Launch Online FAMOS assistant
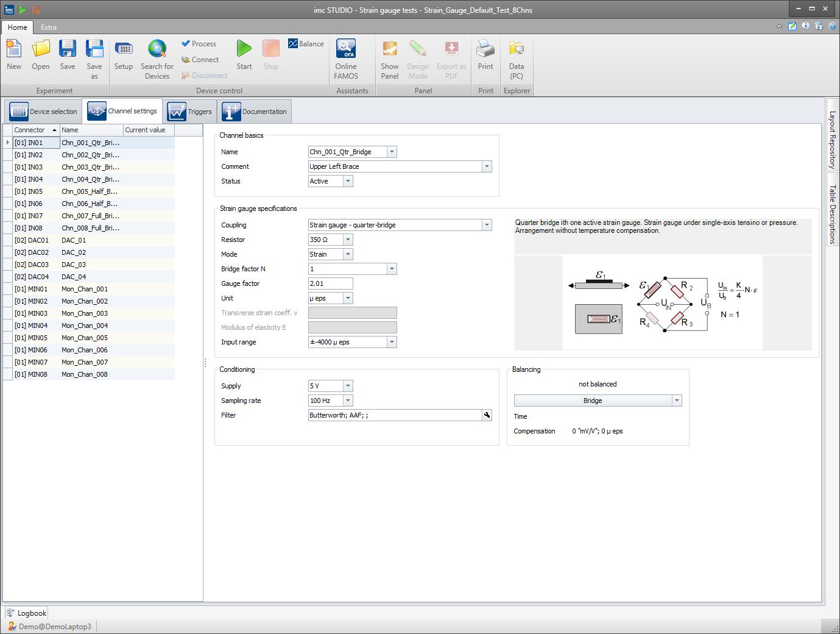The image size is (840, 634). pos(346,59)
